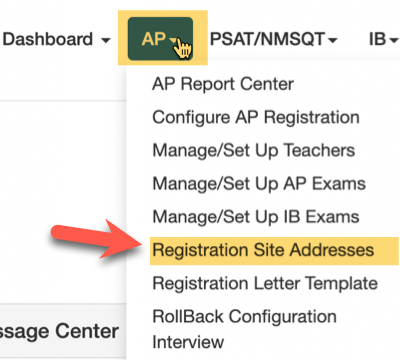The width and height of the screenshot is (400, 360).
Task: Select RollBack Configuration Interview
Action: coord(244,329)
